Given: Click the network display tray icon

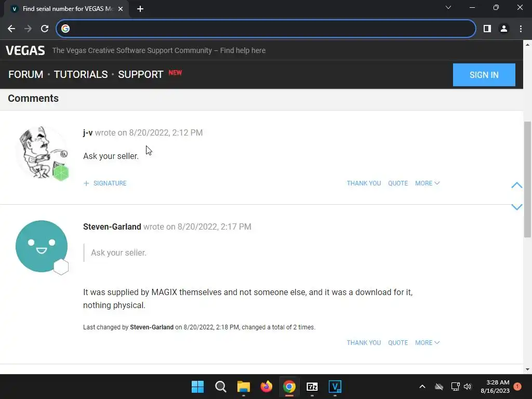Looking at the screenshot, I should pyautogui.click(x=455, y=387).
